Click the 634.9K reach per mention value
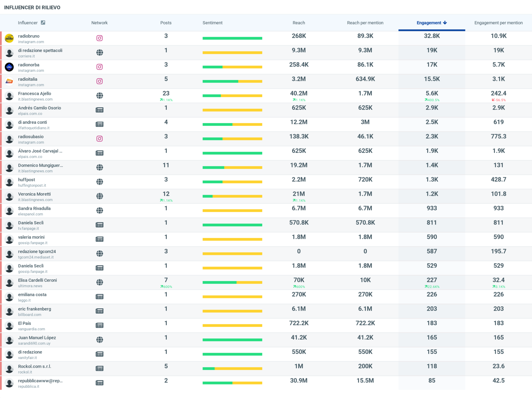 [365, 79]
